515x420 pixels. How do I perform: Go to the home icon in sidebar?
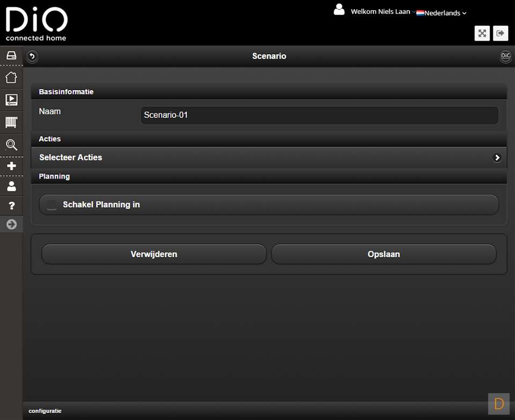pos(11,77)
